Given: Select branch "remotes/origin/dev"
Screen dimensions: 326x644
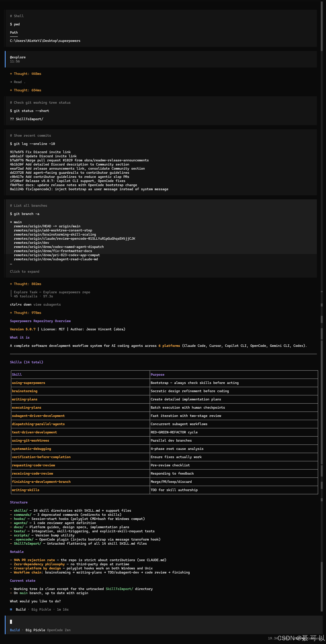Looking at the screenshot, I should click(x=31, y=243).
